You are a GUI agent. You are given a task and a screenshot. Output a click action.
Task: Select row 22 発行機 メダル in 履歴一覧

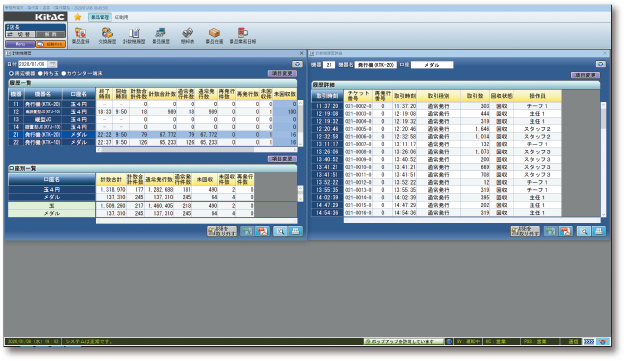153,142
